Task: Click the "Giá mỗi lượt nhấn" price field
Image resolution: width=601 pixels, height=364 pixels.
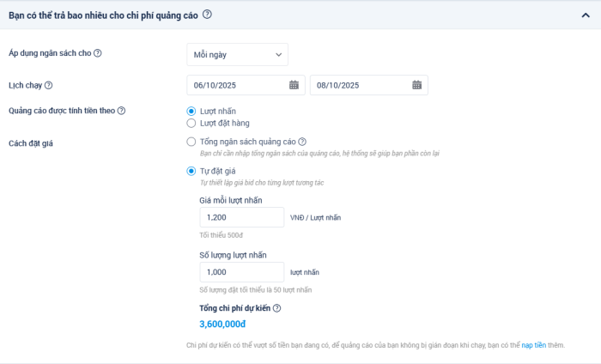Action: 241,217
